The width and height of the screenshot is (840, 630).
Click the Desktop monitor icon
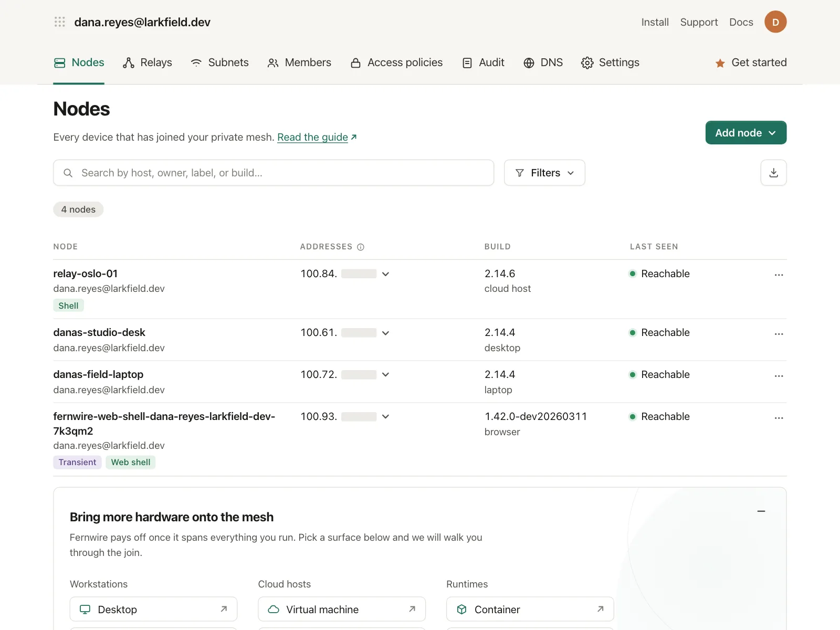(85, 610)
